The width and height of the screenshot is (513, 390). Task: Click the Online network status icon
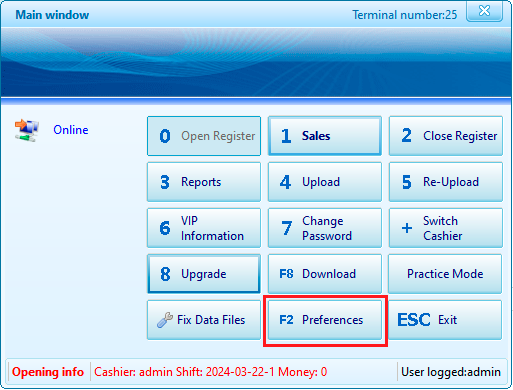(x=27, y=130)
